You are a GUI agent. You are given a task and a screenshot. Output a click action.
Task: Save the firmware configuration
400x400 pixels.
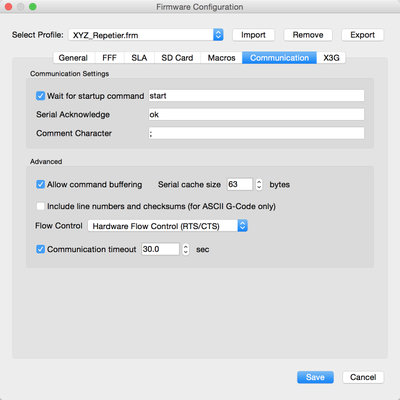(315, 377)
